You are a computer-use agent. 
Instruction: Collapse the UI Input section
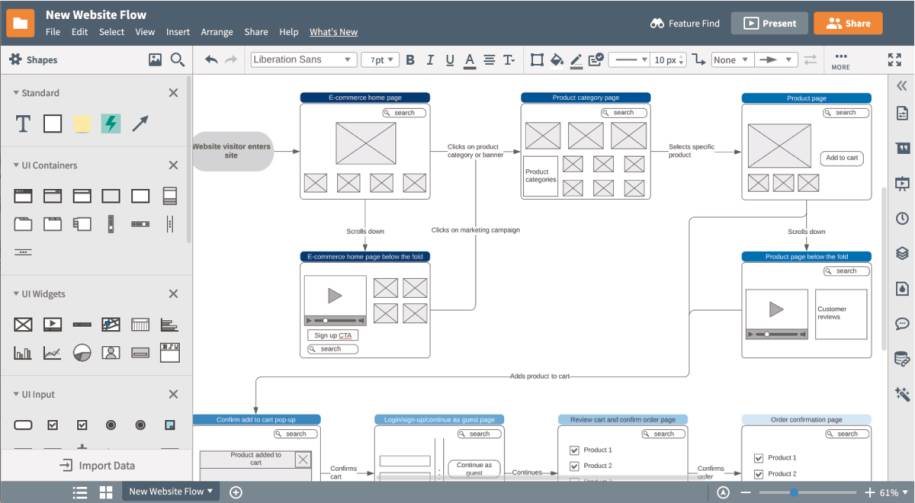coord(16,394)
